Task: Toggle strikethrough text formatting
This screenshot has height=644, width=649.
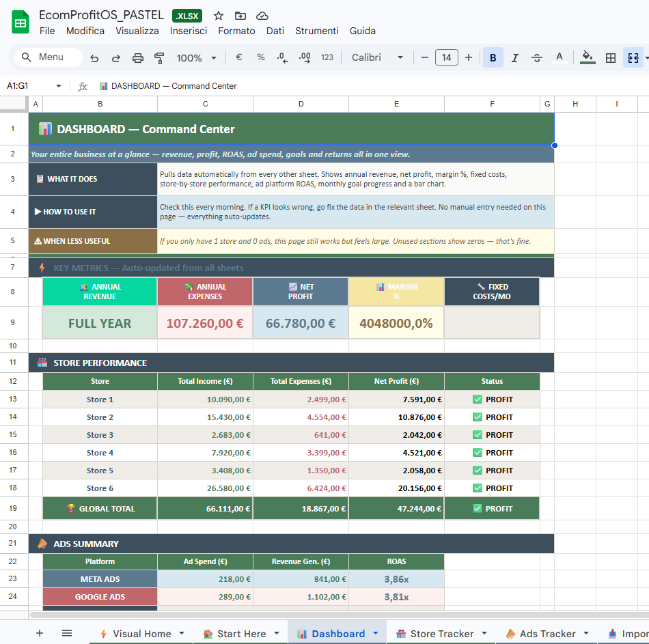Action: pos(537,58)
